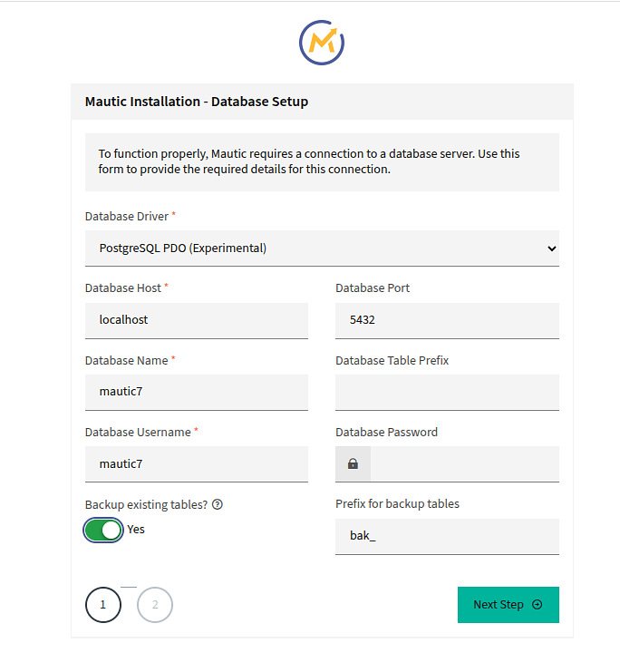The height and width of the screenshot is (672, 620).
Task: Select the Database Table Prefix field
Action: click(x=447, y=392)
